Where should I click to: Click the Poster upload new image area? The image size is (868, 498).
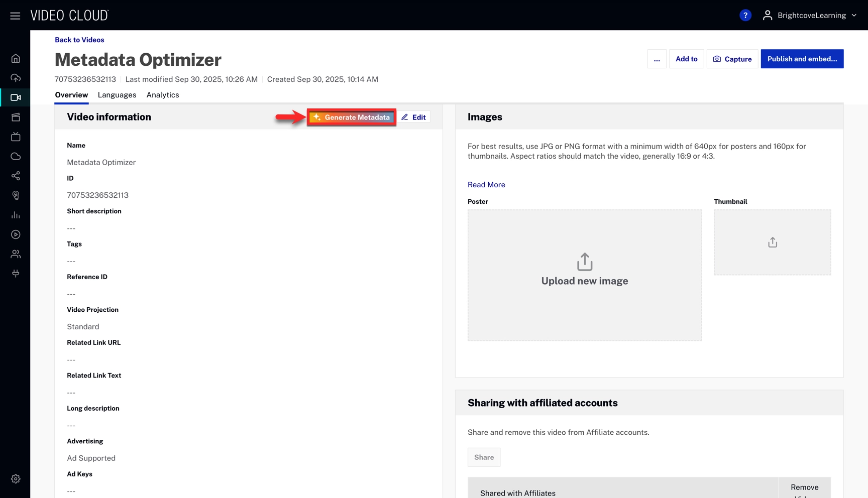[x=584, y=275]
